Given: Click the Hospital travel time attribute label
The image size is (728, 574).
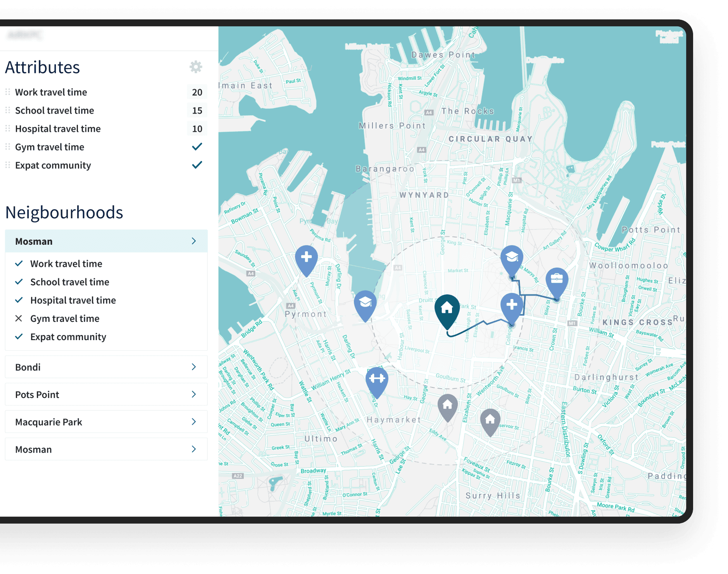Looking at the screenshot, I should [58, 129].
